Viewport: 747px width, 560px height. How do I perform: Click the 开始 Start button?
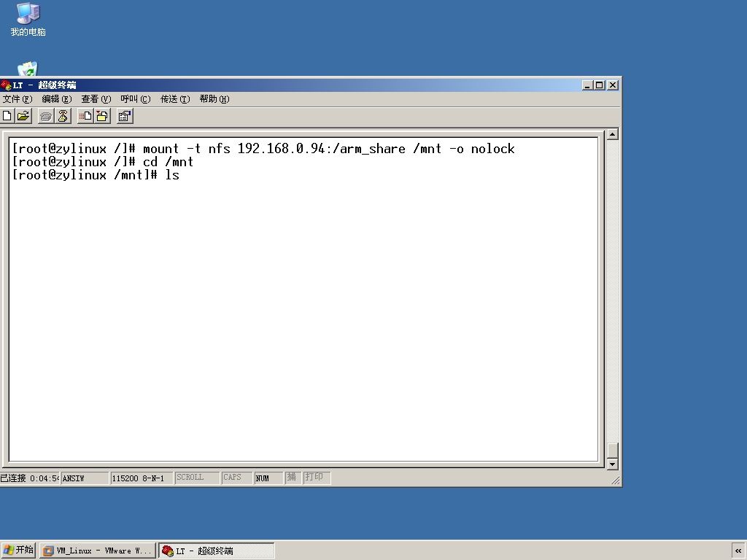pyautogui.click(x=18, y=550)
